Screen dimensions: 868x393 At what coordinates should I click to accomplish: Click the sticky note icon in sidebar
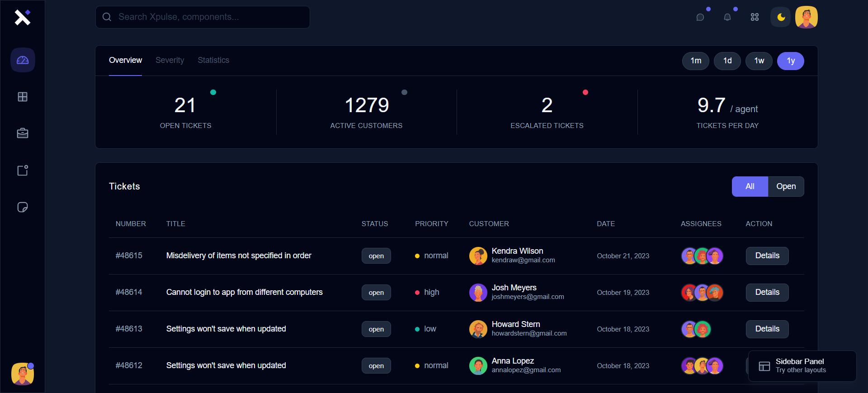pyautogui.click(x=23, y=207)
